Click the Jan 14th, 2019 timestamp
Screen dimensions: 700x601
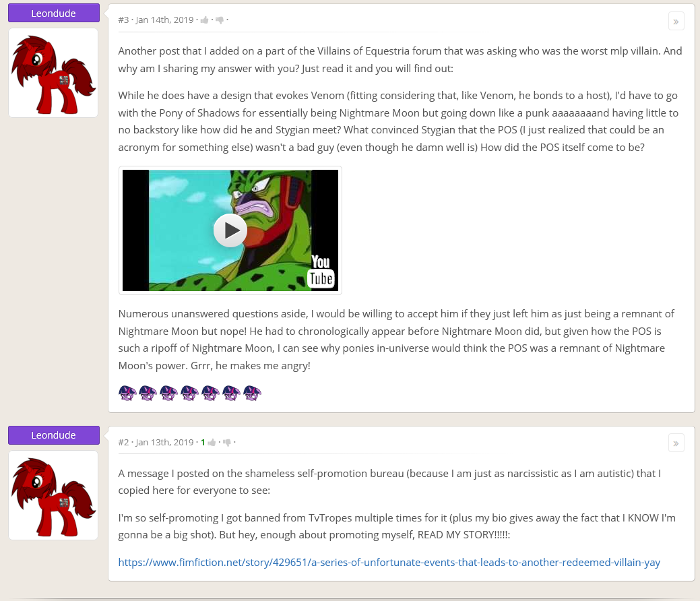(164, 20)
